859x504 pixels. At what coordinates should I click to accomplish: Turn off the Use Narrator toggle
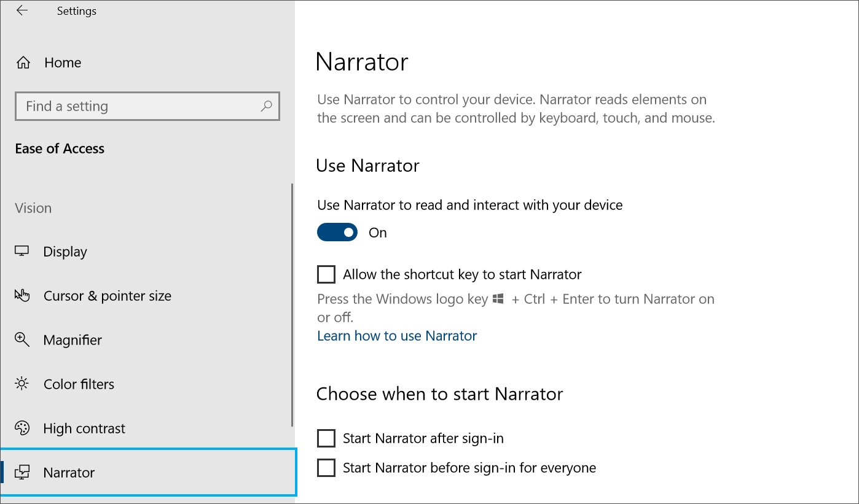click(x=337, y=232)
